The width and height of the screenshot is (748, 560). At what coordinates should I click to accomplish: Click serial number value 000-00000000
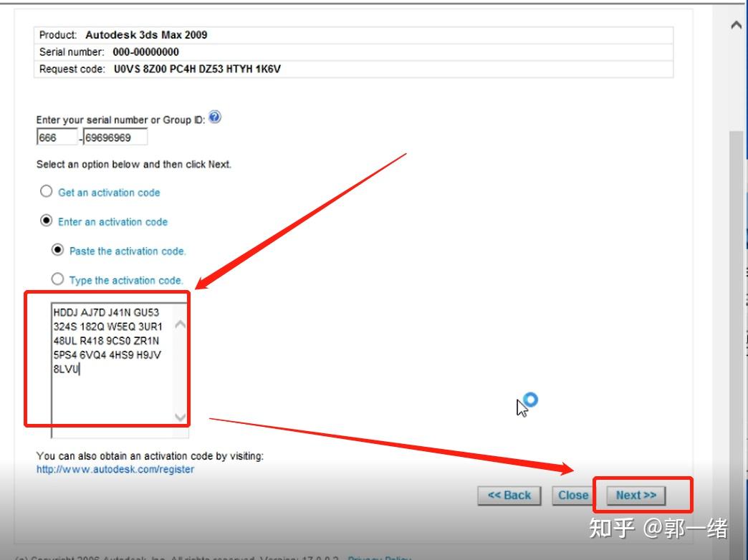146,52
